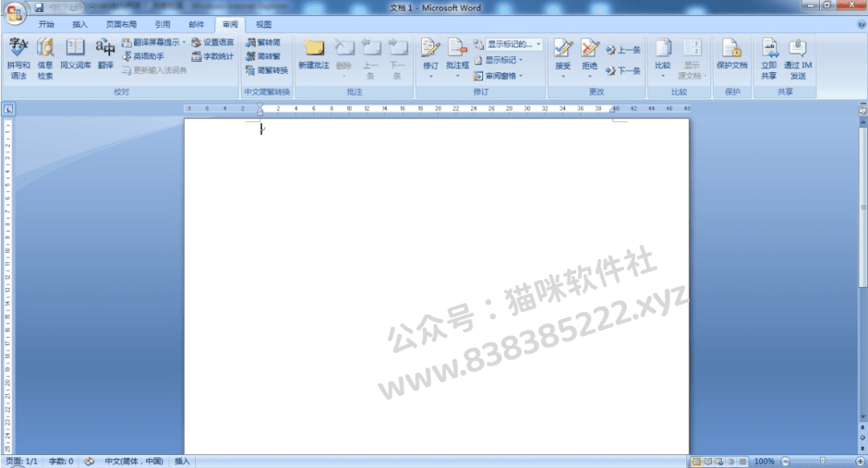
Task: Click the zoom out minus button
Action: (785, 462)
